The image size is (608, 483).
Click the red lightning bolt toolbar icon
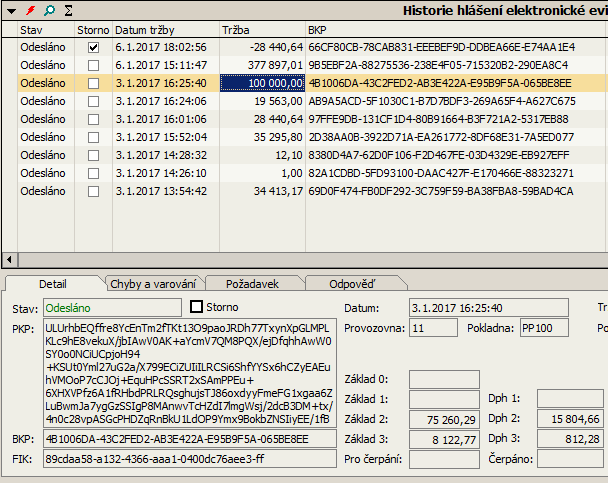31,10
